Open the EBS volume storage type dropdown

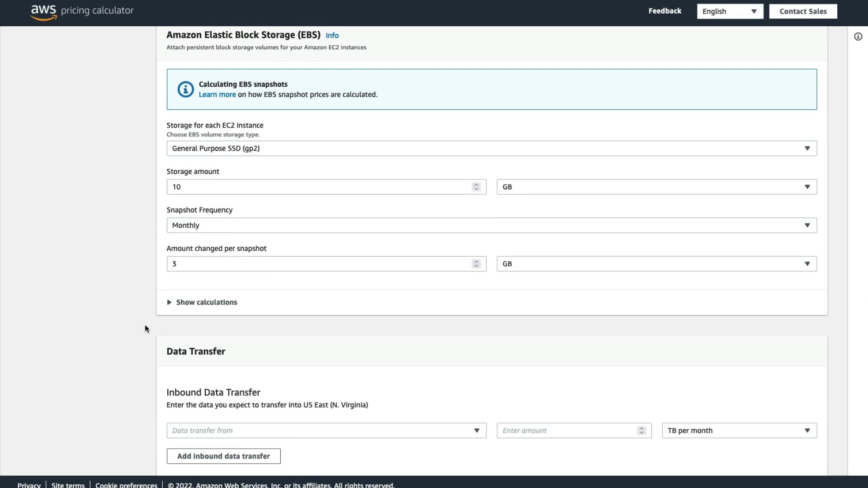tap(491, 149)
